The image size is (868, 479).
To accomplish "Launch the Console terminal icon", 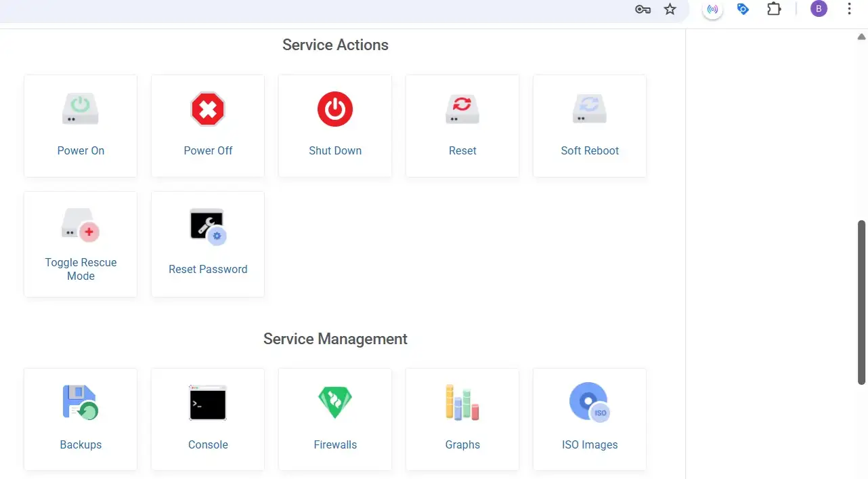I will click(208, 402).
